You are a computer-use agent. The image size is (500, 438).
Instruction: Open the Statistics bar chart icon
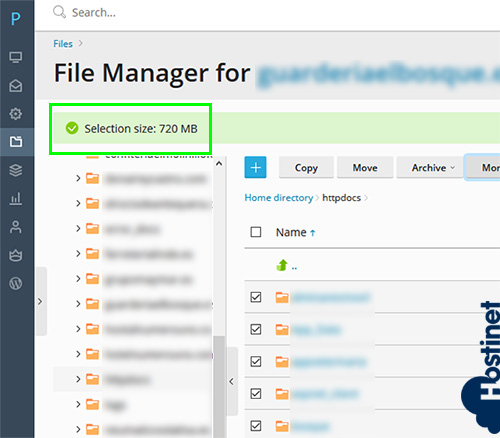click(16, 199)
